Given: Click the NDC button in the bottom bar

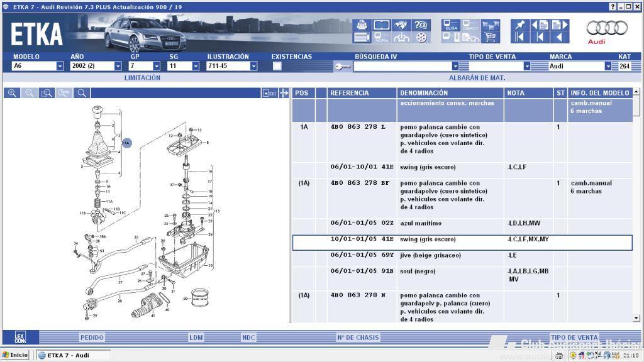Looking at the screenshot, I should [248, 337].
